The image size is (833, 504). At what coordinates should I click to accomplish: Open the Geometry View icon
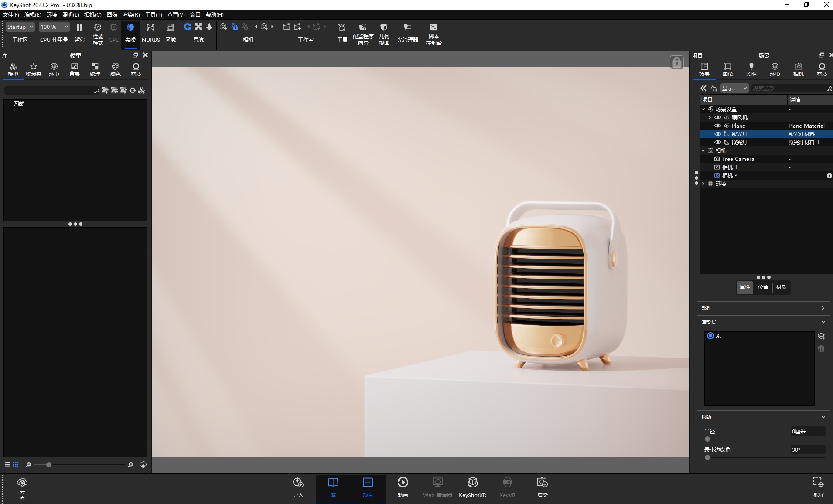[x=384, y=27]
